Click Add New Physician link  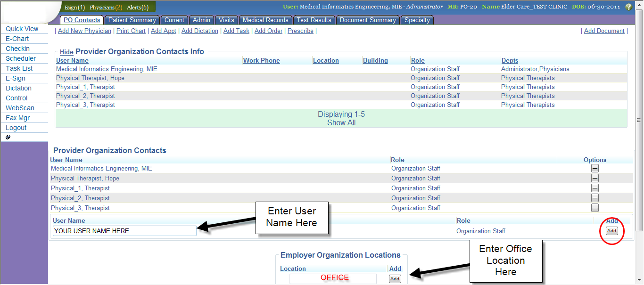[84, 31]
